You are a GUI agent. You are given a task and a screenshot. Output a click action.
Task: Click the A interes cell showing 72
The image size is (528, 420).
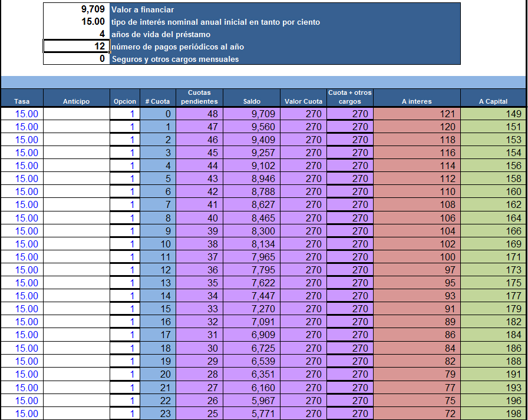pos(417,414)
